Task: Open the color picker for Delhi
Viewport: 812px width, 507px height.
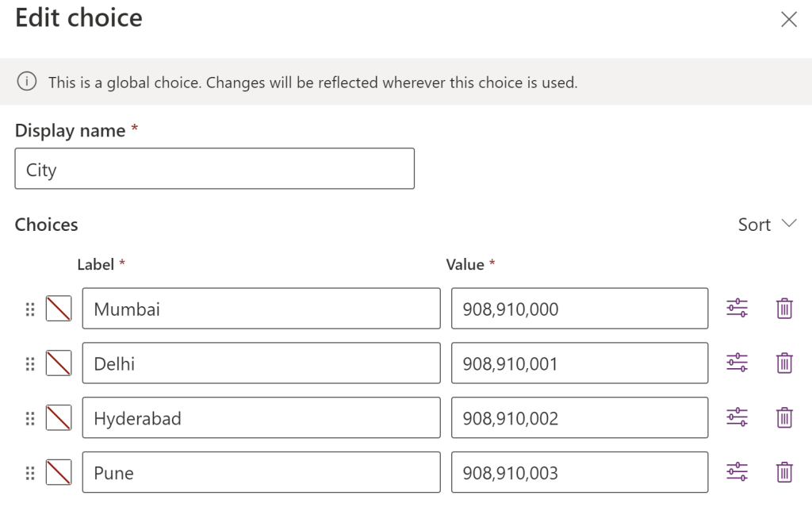Action: (59, 363)
